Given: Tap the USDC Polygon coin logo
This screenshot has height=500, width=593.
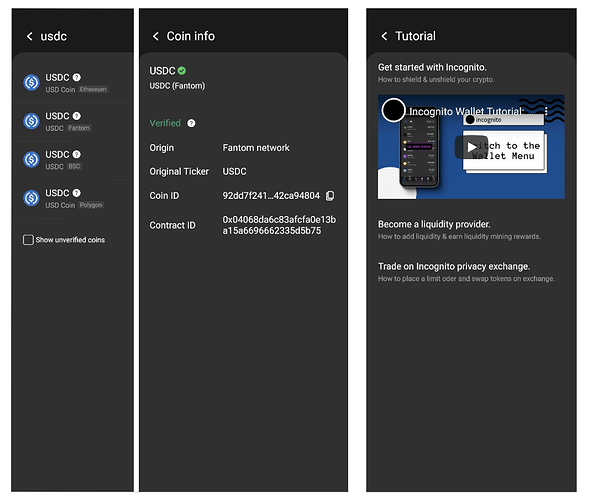Looking at the screenshot, I should click(31, 198).
